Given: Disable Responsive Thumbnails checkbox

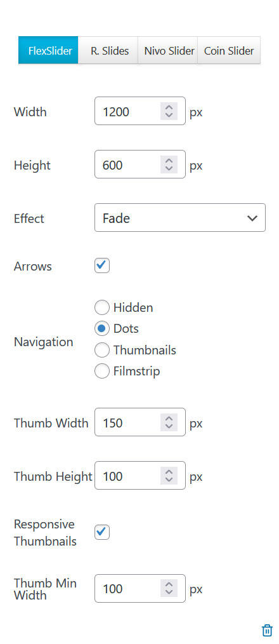Looking at the screenshot, I should 102,532.
